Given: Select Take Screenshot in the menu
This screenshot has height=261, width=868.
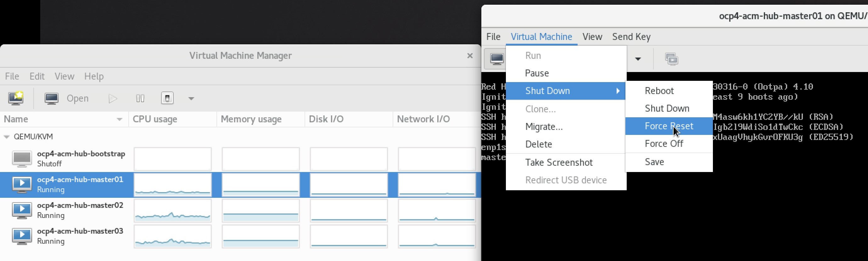Looking at the screenshot, I should click(x=558, y=162).
